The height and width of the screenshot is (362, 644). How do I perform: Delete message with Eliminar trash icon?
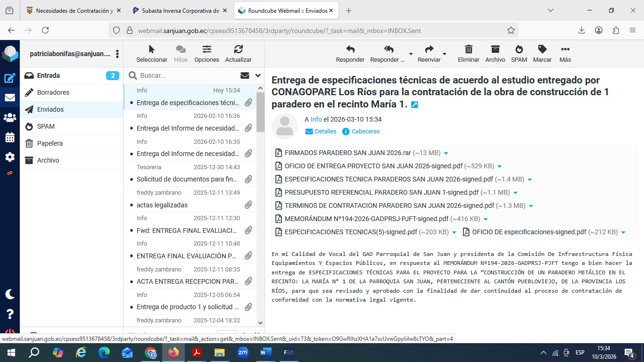tap(468, 49)
